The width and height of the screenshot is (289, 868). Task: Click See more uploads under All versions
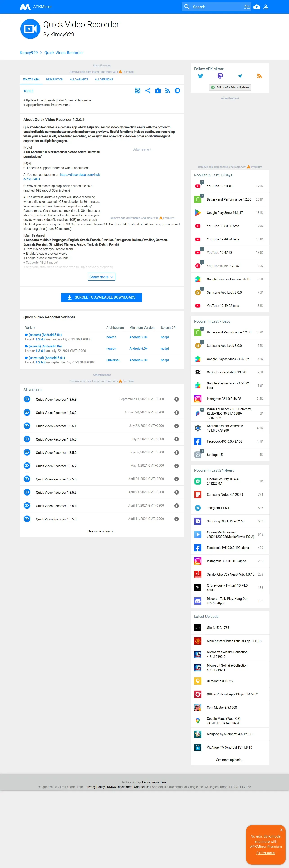click(102, 531)
